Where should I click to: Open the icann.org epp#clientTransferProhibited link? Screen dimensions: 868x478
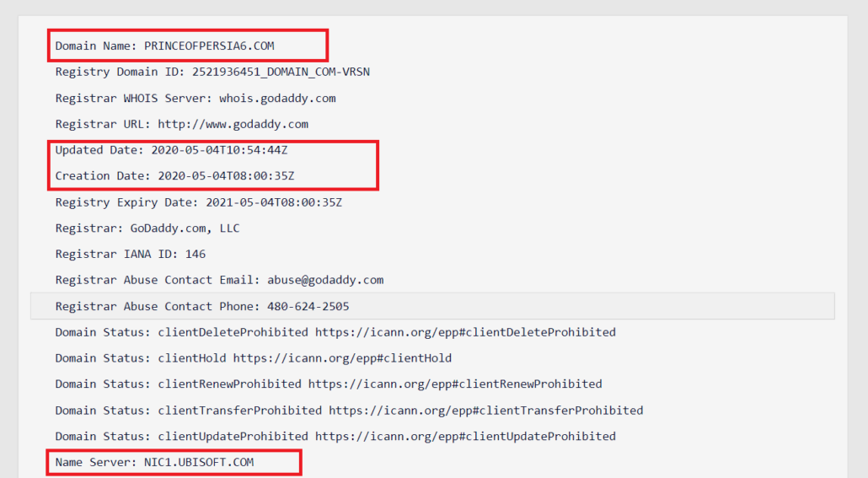pyautogui.click(x=485, y=411)
